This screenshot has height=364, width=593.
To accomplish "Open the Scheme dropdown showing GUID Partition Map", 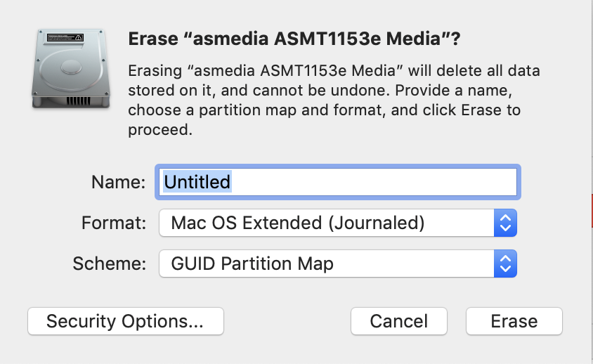I will point(337,264).
